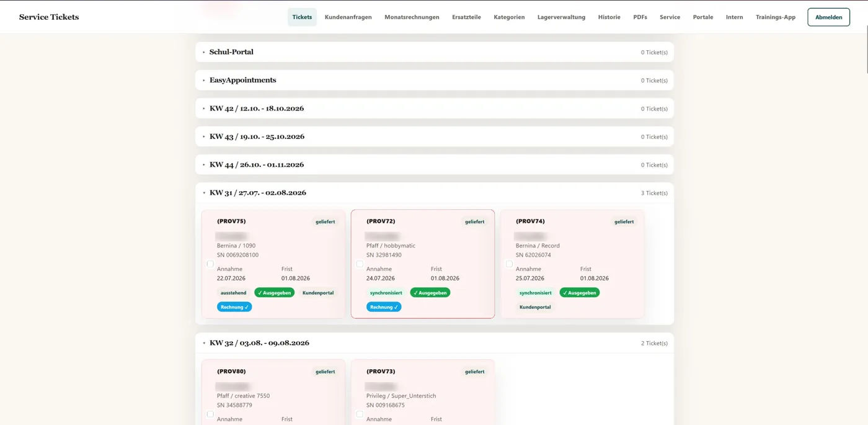The image size is (868, 425).
Task: Open ticket (PROV80) title
Action: [x=231, y=372]
